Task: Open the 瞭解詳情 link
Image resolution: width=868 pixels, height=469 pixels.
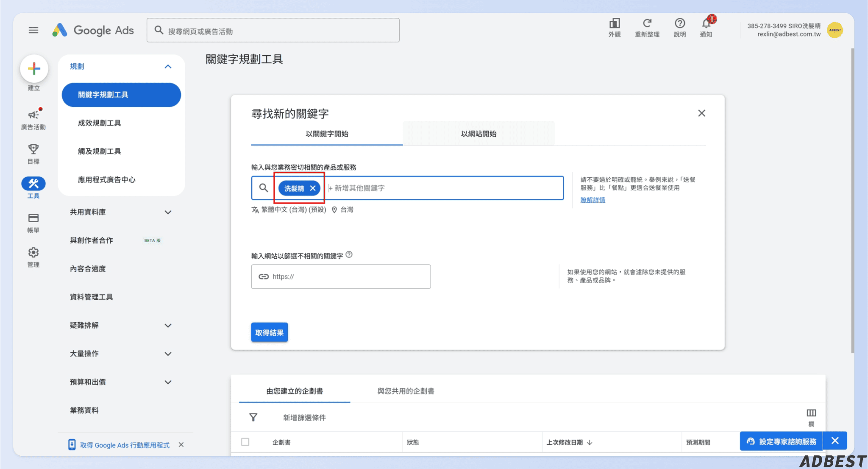Action: coord(592,199)
